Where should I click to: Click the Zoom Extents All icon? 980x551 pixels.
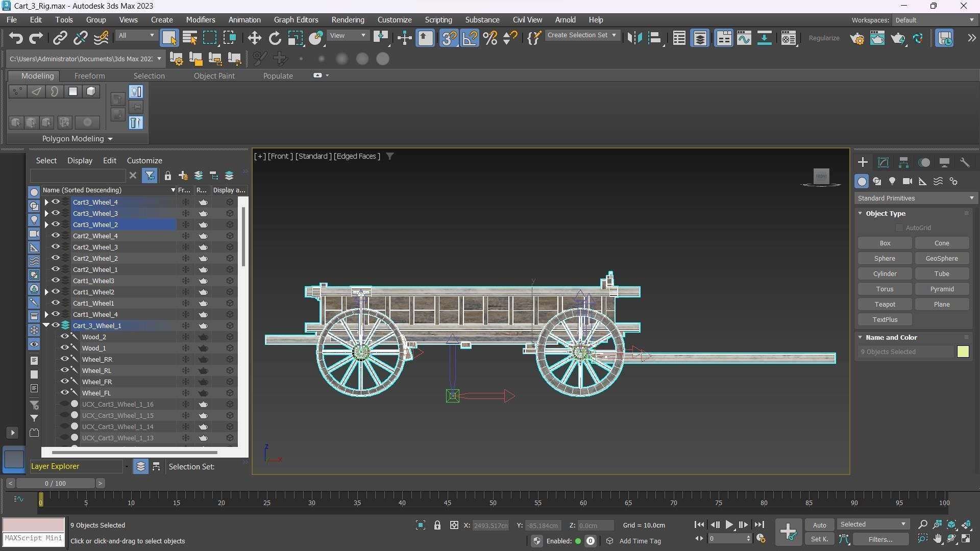pyautogui.click(x=966, y=524)
